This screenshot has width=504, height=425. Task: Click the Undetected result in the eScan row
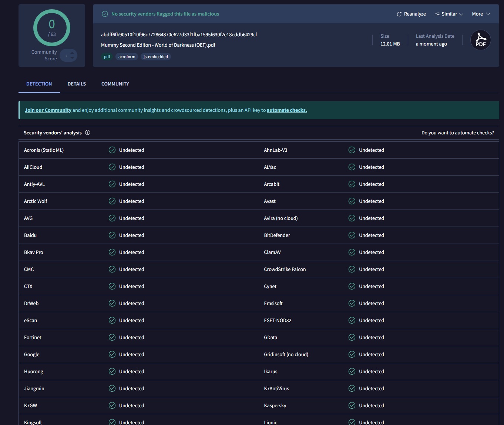coord(132,320)
